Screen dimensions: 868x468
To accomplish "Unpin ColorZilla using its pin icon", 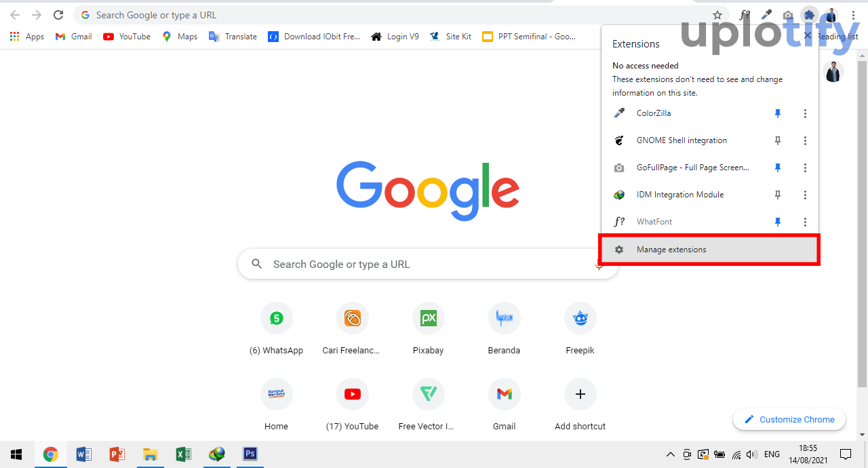I will point(778,113).
